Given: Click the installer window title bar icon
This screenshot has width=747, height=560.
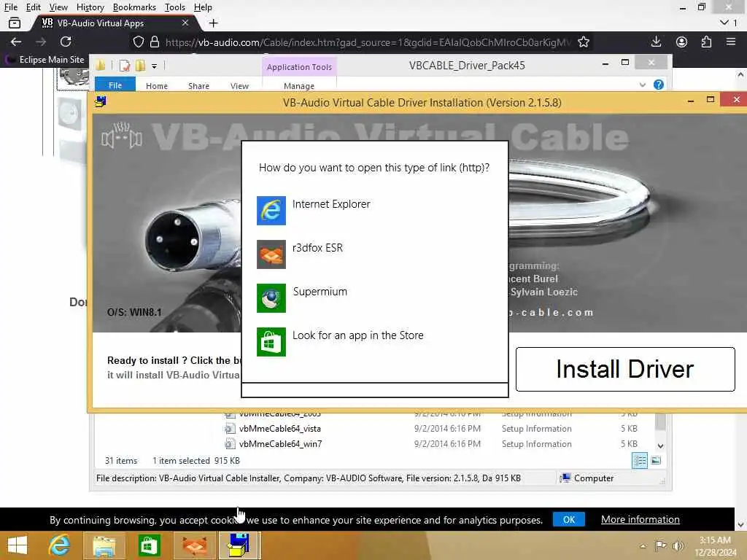Looking at the screenshot, I should pyautogui.click(x=101, y=101).
